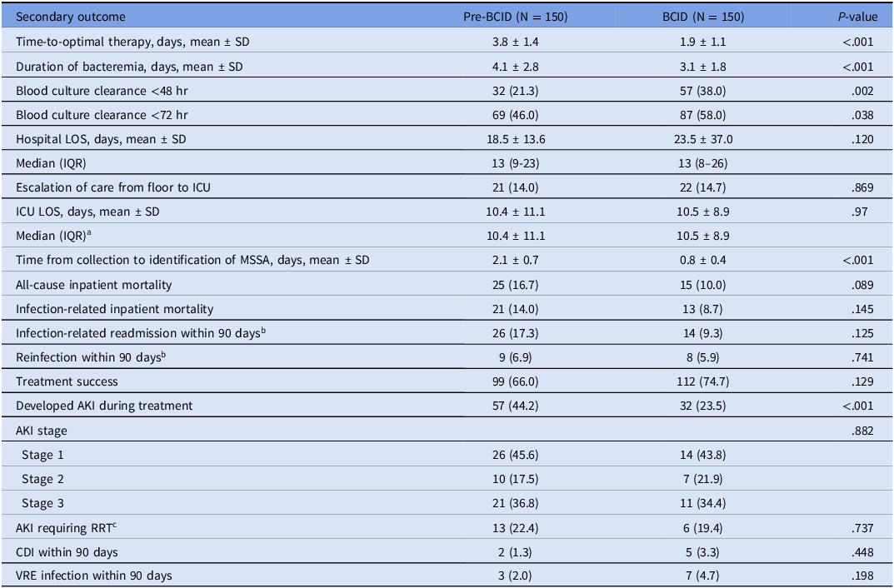Click the value '1.9 ± 1.1'
894x588 pixels.
pos(703,42)
